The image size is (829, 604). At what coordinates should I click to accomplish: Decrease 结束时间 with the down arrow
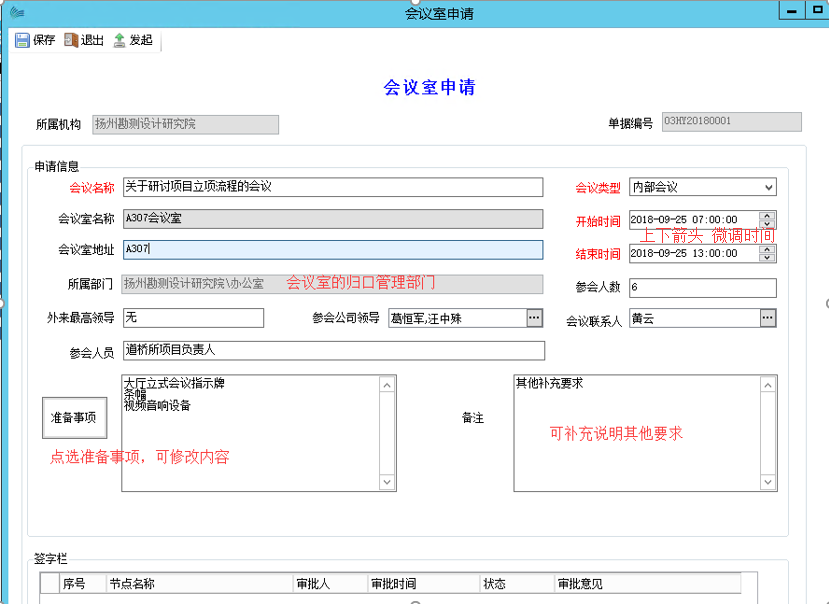click(x=767, y=257)
